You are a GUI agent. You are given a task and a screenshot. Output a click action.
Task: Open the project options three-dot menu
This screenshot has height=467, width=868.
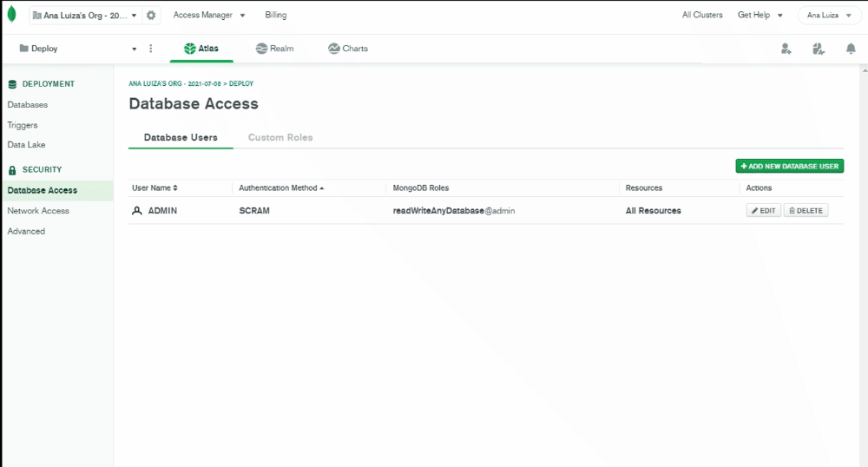[150, 49]
